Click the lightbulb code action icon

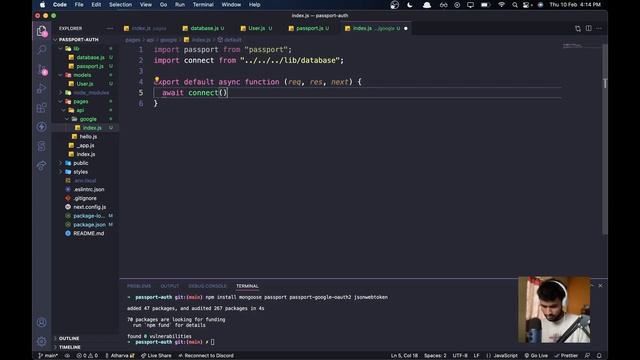pos(157,80)
